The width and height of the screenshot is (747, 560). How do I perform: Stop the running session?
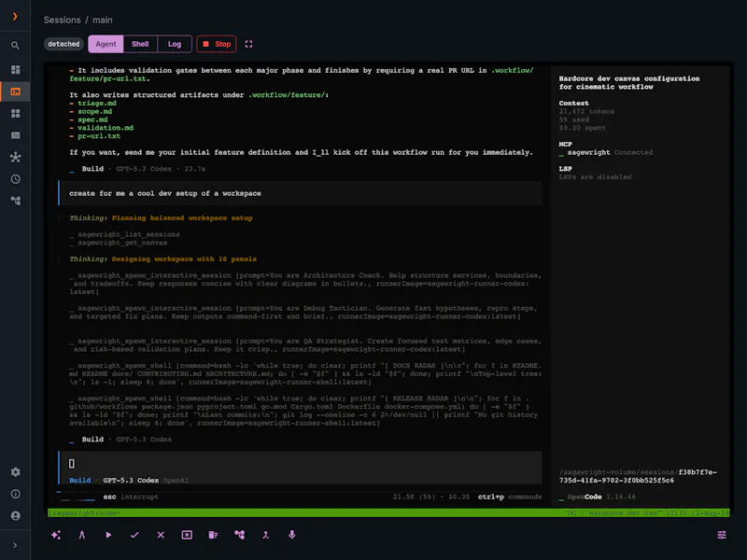[217, 44]
